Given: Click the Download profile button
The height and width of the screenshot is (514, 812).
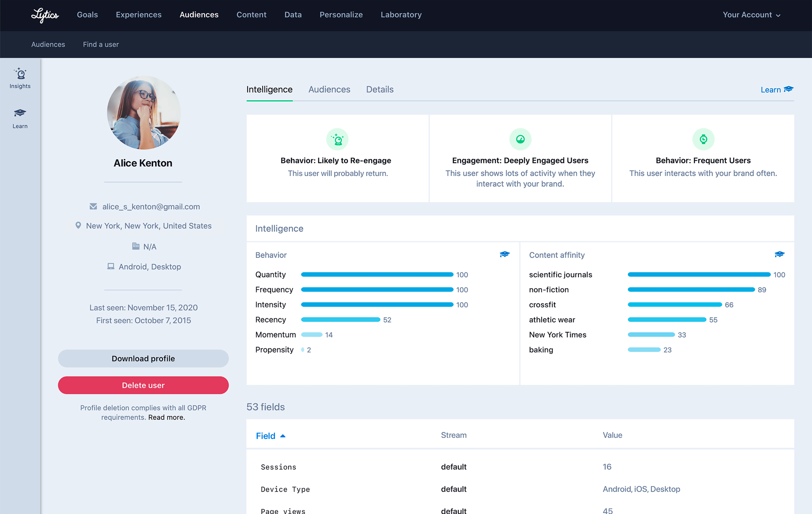Looking at the screenshot, I should coord(143,358).
